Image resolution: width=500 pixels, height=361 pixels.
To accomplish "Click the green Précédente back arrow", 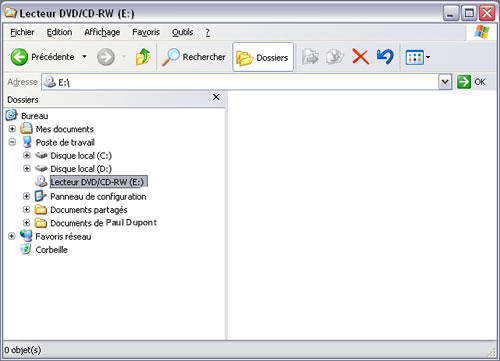I will pos(19,57).
